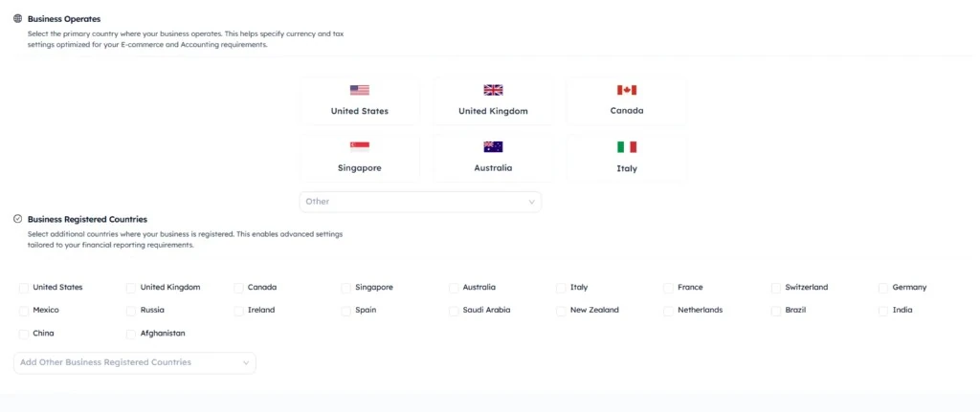The image size is (980, 412).
Task: Click the chevron arrow in Other dropdown
Action: (532, 203)
